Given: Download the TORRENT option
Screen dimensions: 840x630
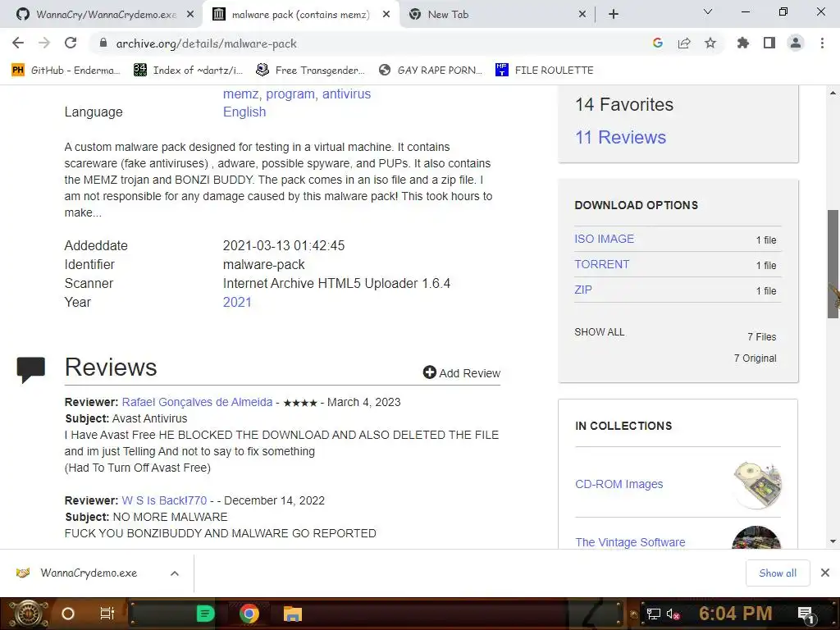Looking at the screenshot, I should (x=601, y=264).
